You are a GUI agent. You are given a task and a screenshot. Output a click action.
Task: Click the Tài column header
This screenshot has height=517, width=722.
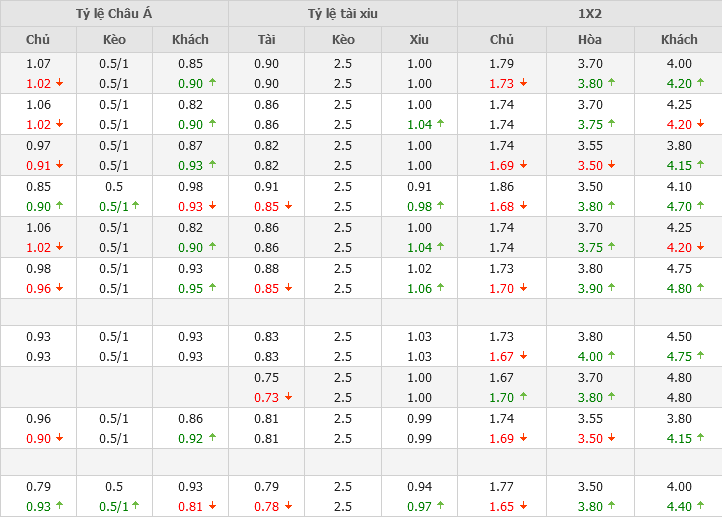click(267, 39)
